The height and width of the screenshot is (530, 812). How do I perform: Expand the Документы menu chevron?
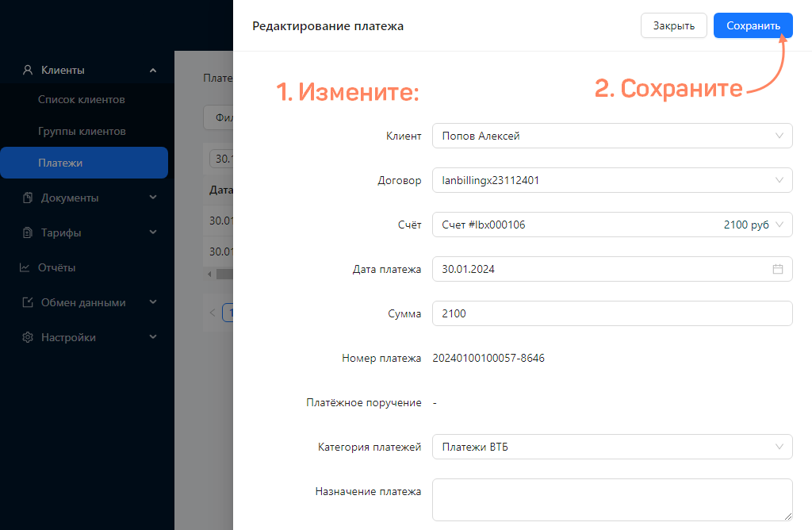pyautogui.click(x=153, y=198)
